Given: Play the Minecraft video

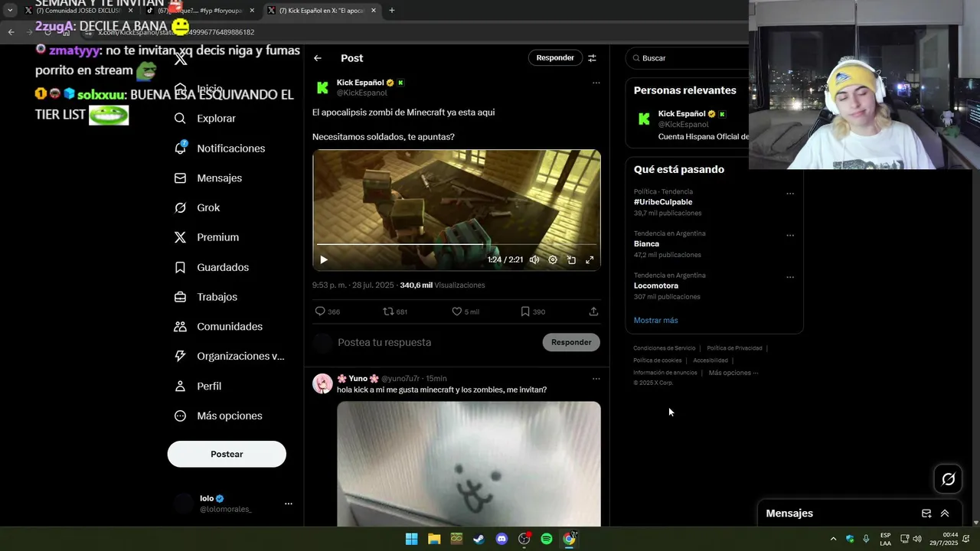Looking at the screenshot, I should click(x=324, y=260).
